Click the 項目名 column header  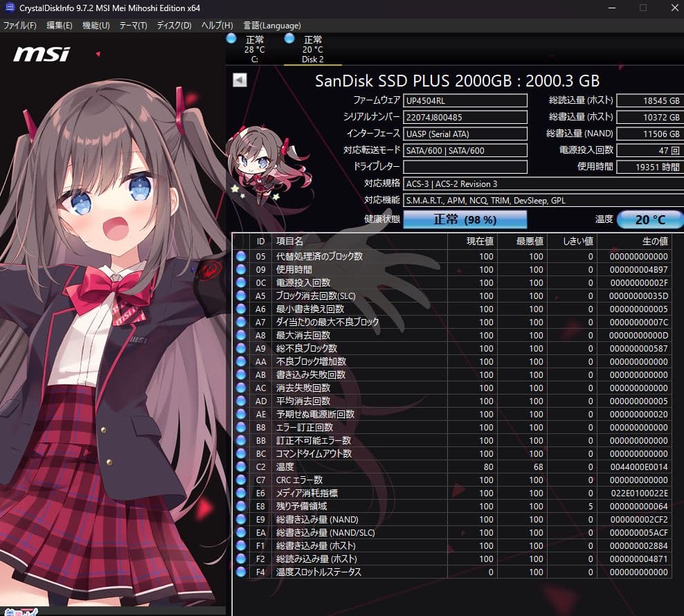pyautogui.click(x=359, y=242)
